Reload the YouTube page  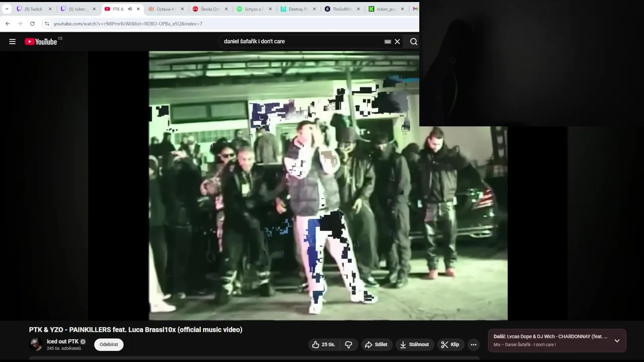pos(32,24)
